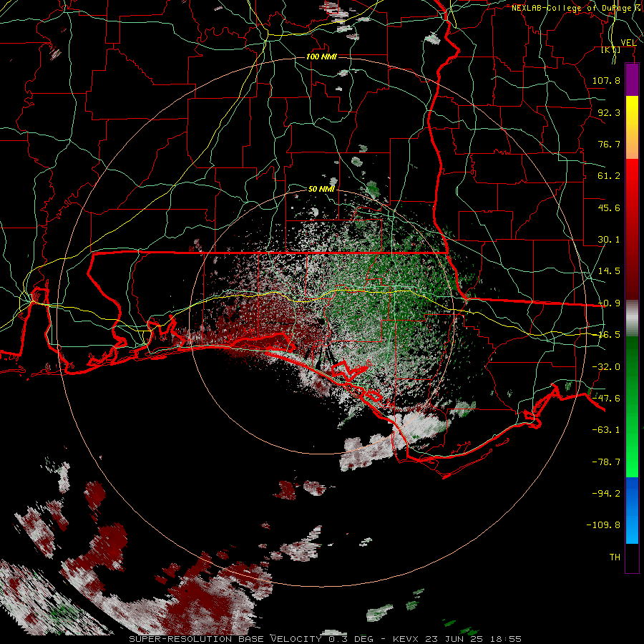Screen dimensions: 644x644
Task: Click the -78.7 value on velocity scale
Action: [x=606, y=462]
